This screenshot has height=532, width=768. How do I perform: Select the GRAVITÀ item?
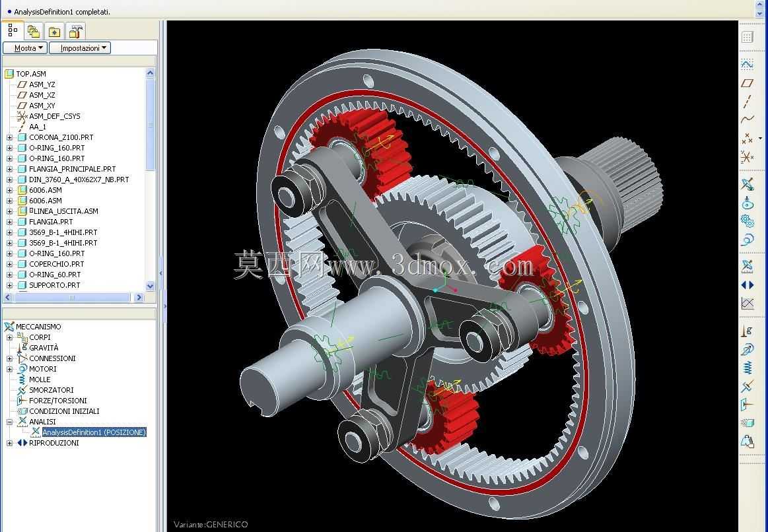click(x=44, y=348)
